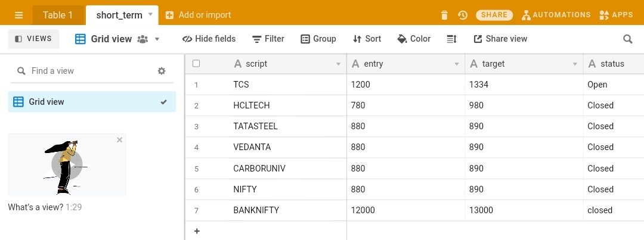Open view settings gear icon
This screenshot has width=644, height=240.
click(x=162, y=71)
